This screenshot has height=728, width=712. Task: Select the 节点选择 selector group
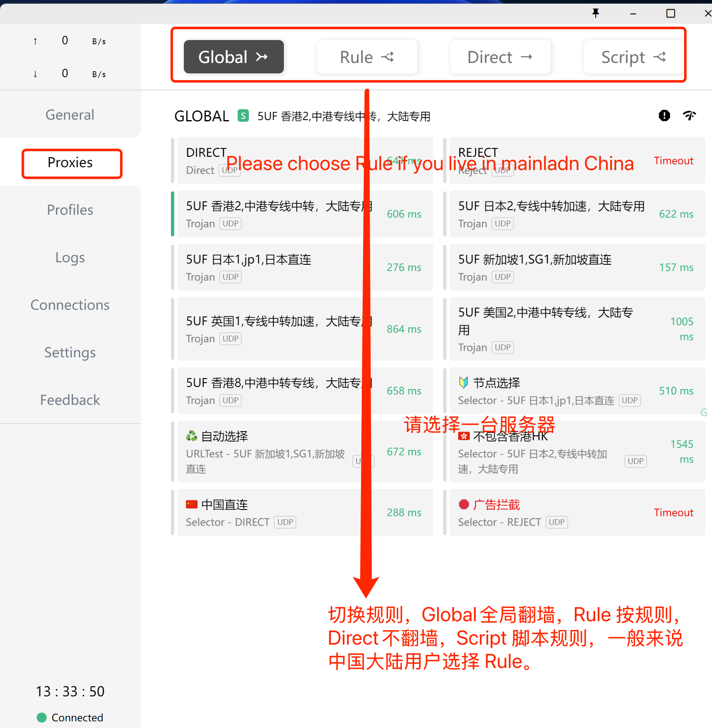tap(550, 391)
